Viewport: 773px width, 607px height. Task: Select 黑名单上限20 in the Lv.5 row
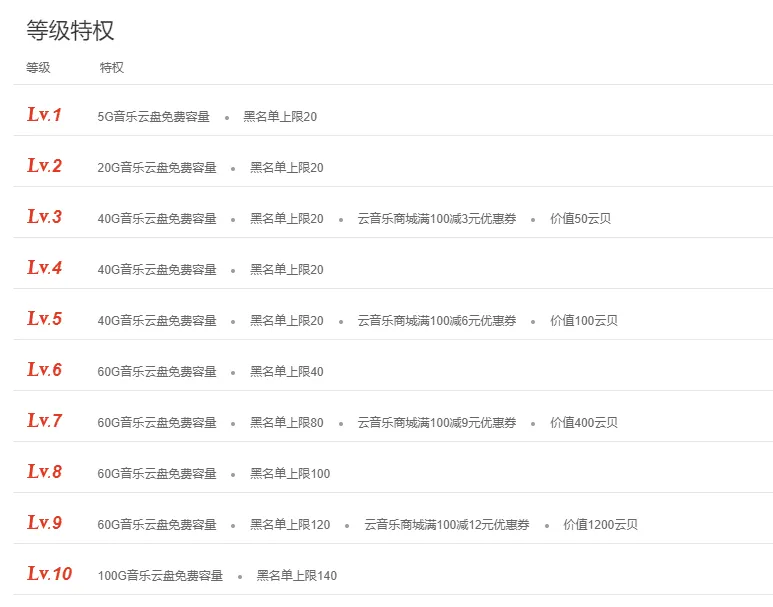click(x=286, y=321)
